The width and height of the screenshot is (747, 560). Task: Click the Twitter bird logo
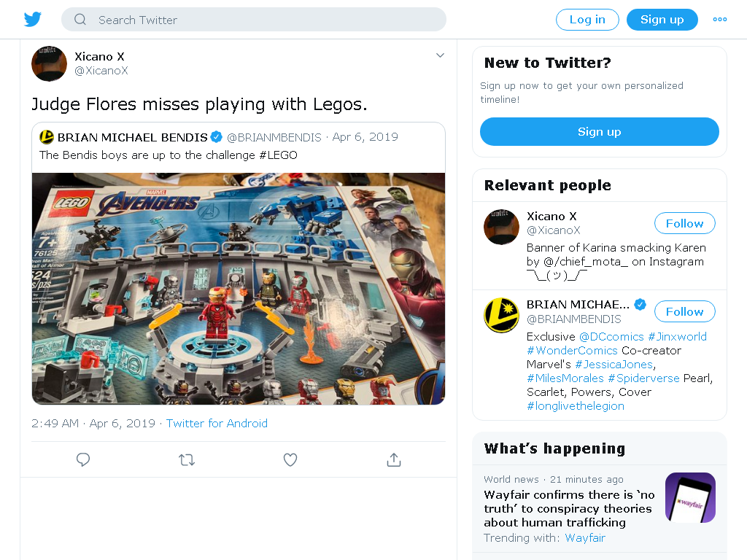click(x=32, y=19)
